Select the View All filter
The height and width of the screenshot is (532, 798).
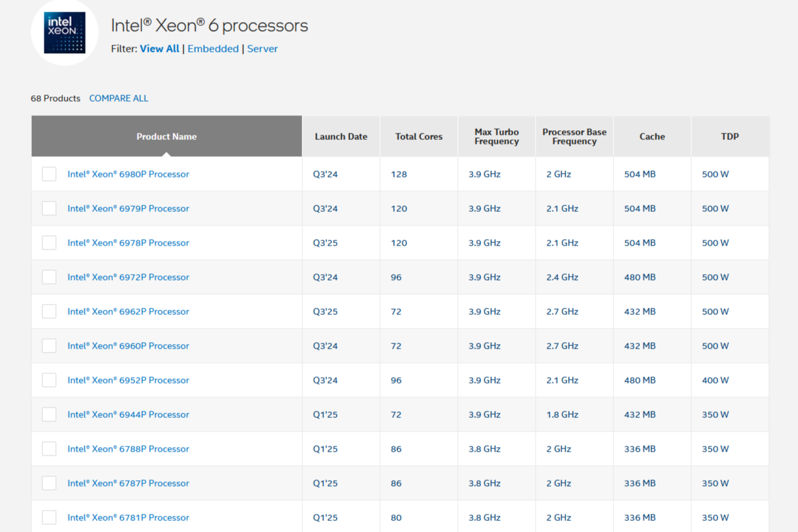click(159, 49)
